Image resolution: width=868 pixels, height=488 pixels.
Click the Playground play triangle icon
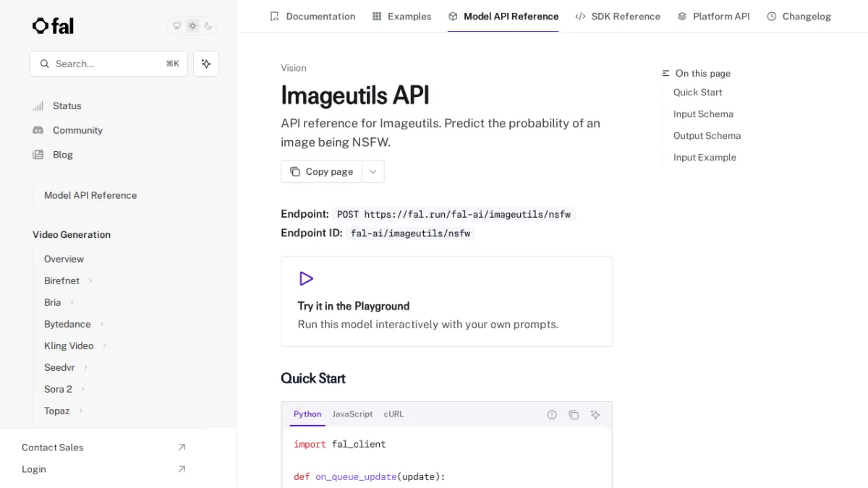pos(306,278)
